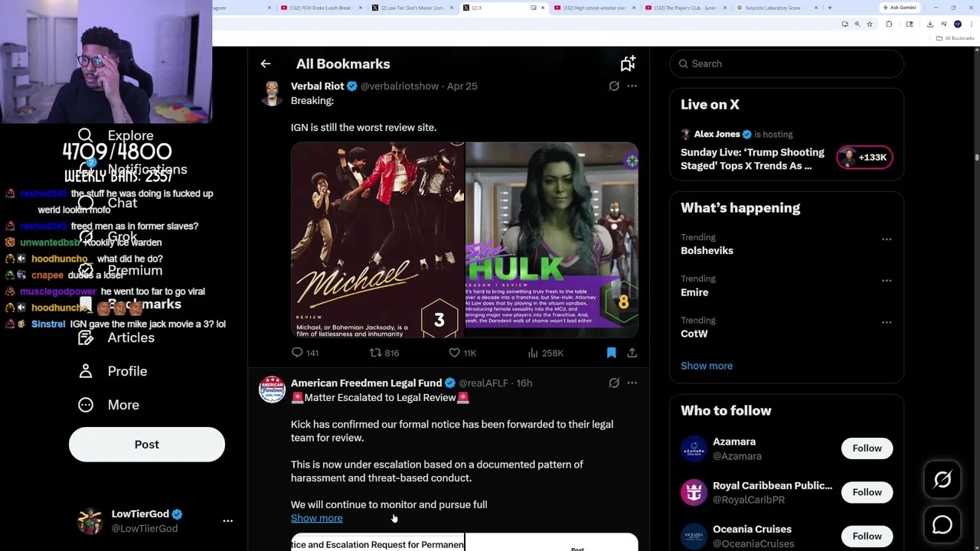
Task: Open more options on American Freedmen post
Action: (632, 383)
